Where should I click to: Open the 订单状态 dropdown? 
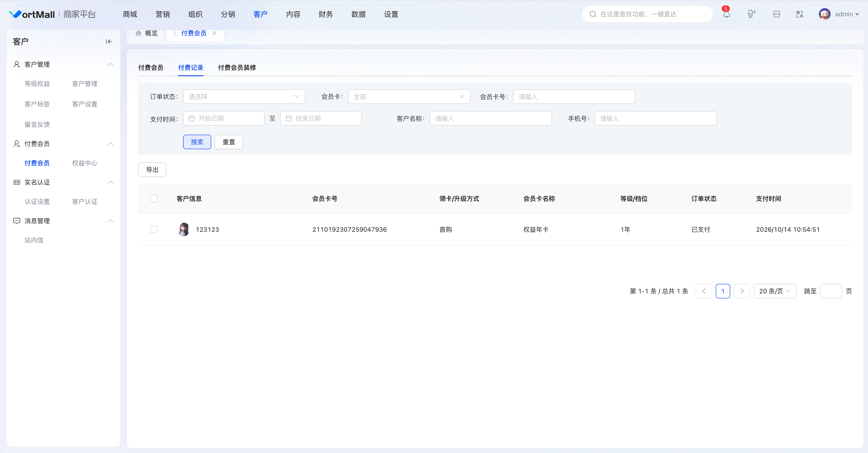(244, 96)
